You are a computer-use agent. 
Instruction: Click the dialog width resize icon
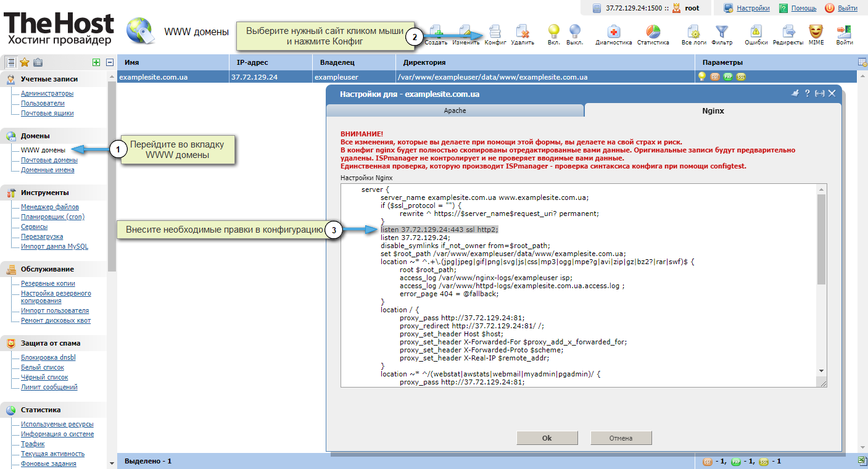tap(820, 94)
